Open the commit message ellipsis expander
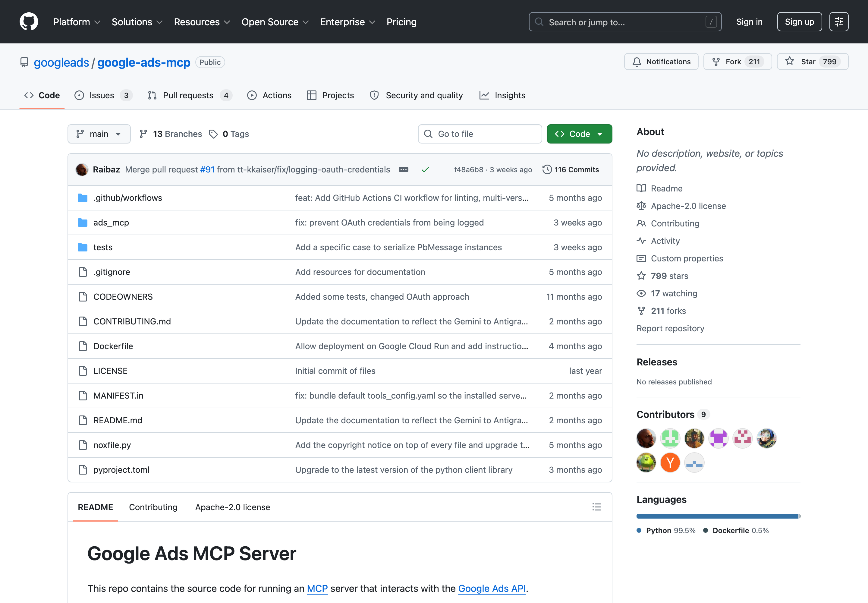 (403, 170)
